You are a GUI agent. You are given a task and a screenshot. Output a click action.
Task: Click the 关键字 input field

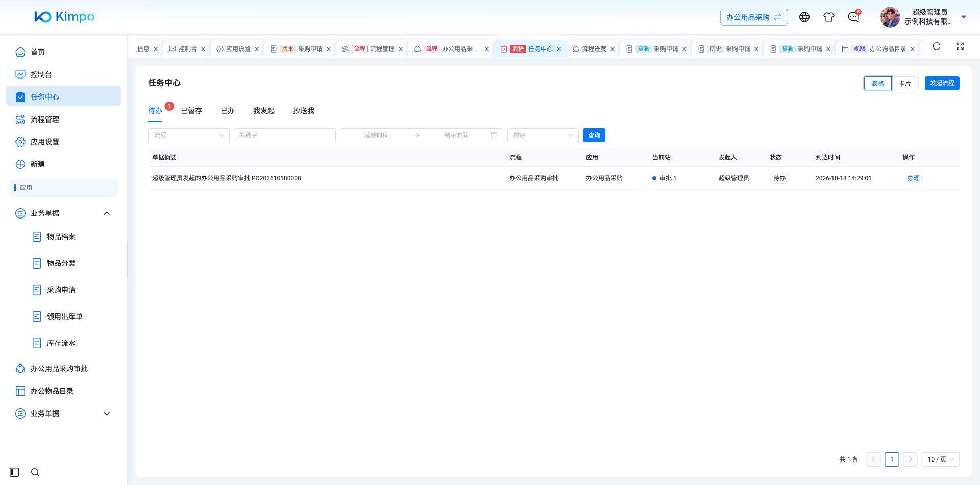click(285, 135)
